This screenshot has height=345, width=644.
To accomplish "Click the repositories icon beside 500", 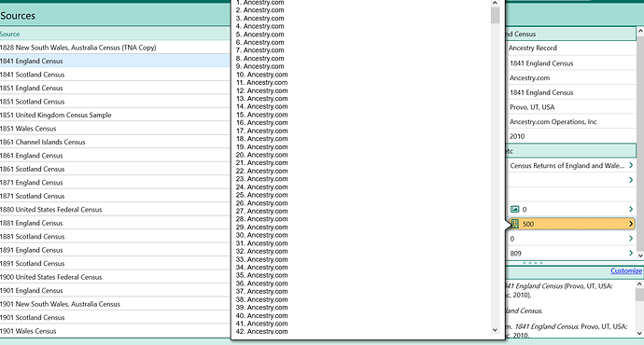I will (514, 224).
